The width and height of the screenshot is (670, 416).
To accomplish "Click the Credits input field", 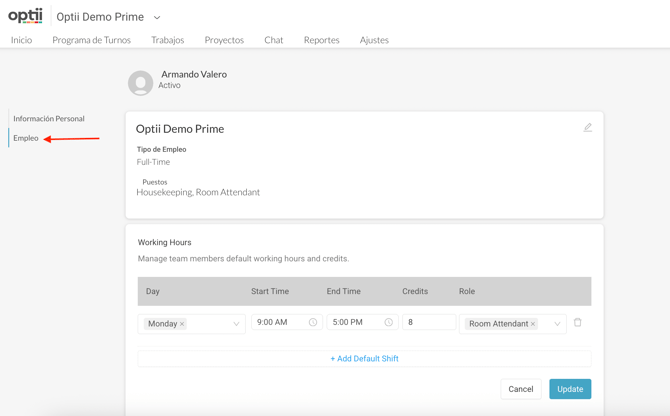I will point(428,323).
